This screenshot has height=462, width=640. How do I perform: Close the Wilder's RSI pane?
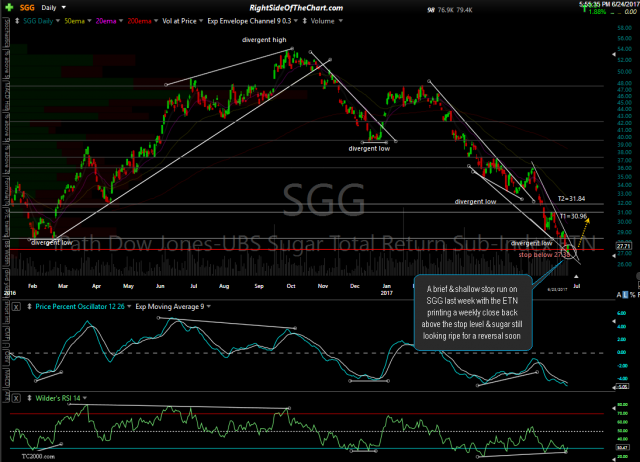[16, 398]
